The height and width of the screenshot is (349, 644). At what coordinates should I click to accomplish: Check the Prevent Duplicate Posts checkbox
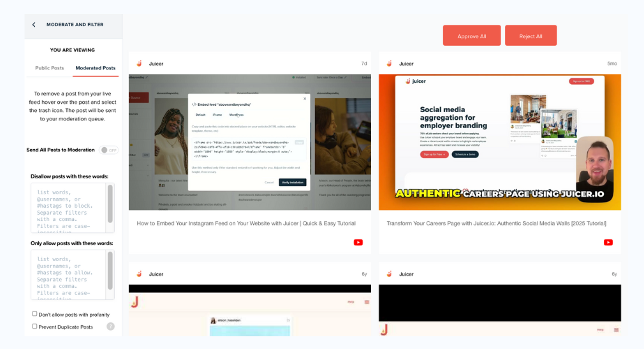coord(35,327)
